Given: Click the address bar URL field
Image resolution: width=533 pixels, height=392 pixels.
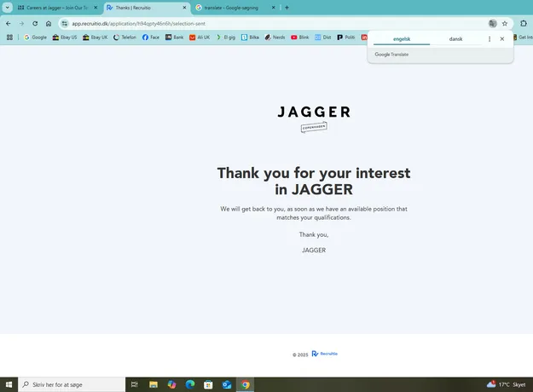Looking at the screenshot, I should [272, 24].
